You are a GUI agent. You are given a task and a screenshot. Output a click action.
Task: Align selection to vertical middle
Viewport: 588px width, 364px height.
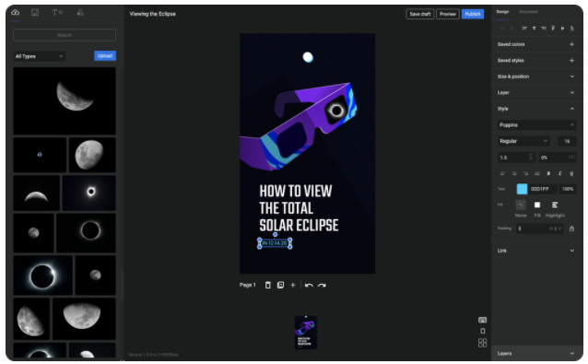click(562, 29)
